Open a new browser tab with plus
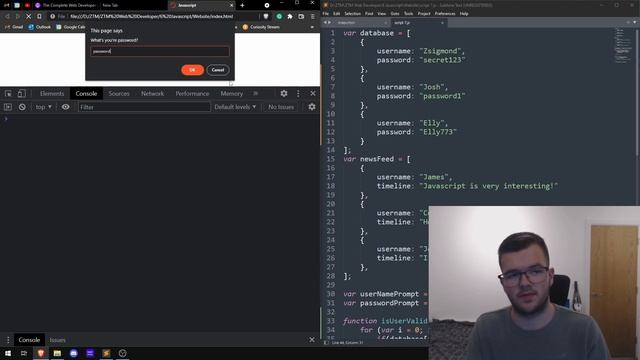 (x=242, y=5)
